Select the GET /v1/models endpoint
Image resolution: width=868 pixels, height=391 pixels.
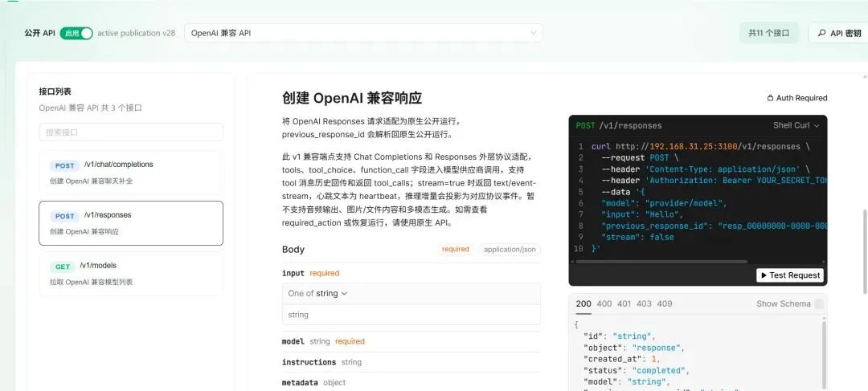tap(131, 273)
